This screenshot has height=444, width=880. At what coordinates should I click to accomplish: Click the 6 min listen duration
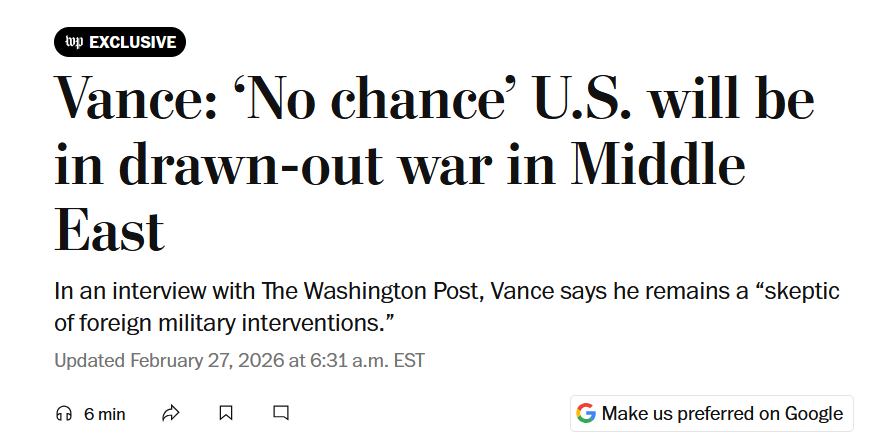coord(104,414)
